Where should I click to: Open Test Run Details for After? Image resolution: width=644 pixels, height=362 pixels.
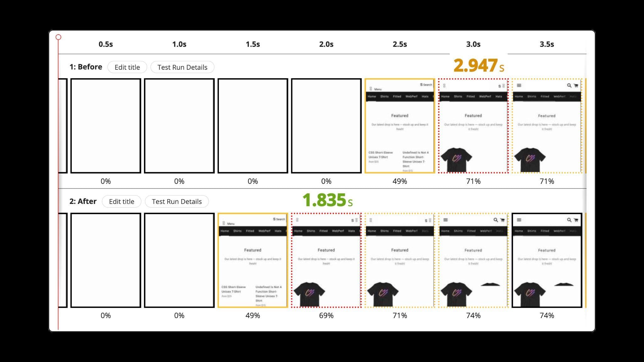coord(176,201)
